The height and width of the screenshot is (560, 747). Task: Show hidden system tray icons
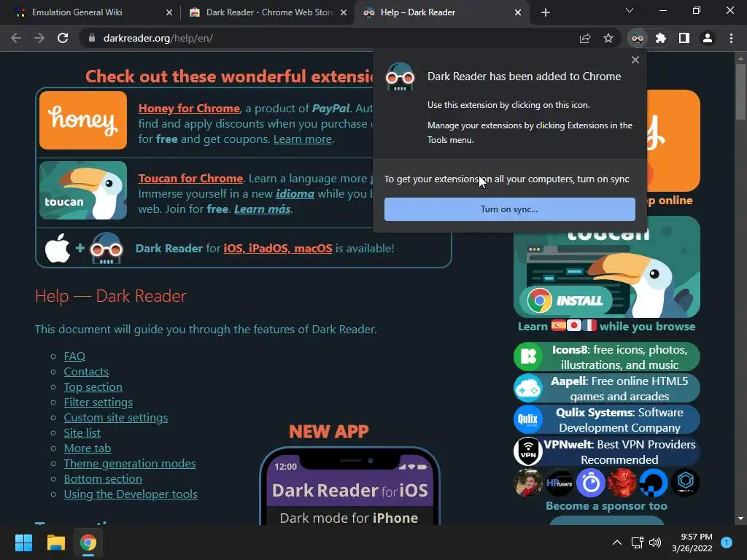[x=617, y=542]
